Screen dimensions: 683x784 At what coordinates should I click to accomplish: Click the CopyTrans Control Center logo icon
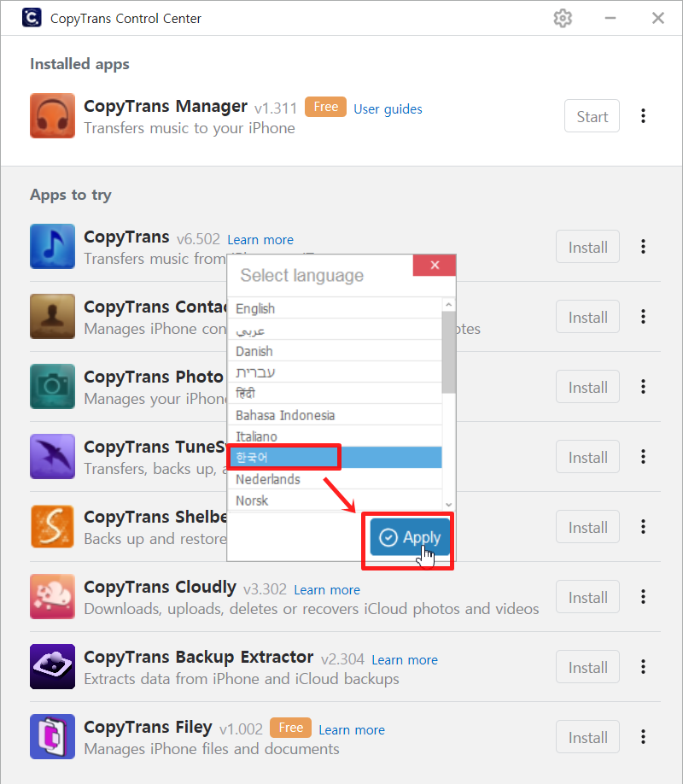coord(32,18)
